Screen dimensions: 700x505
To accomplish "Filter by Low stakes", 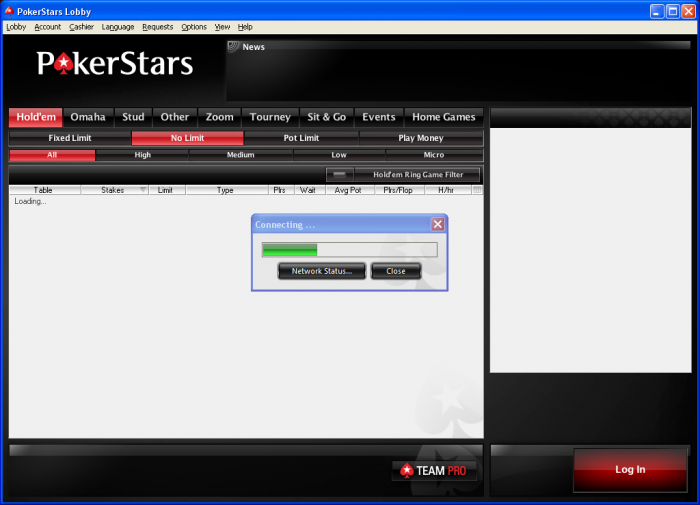I will point(339,155).
